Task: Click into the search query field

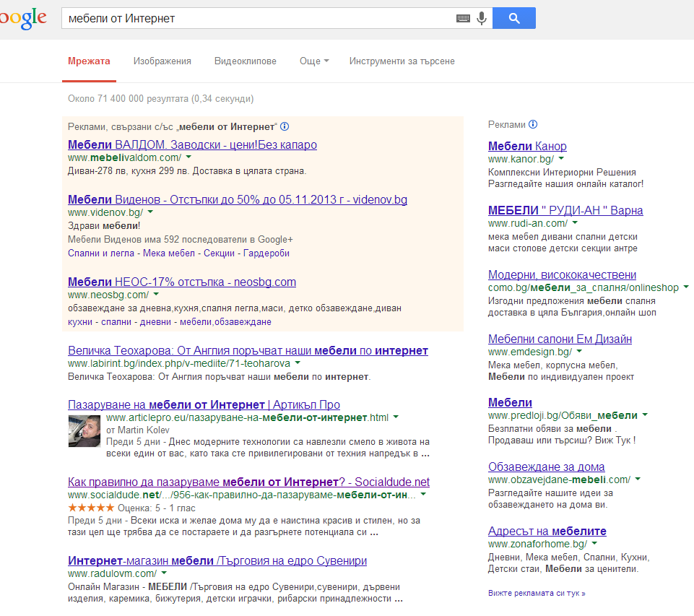Action: (259, 18)
